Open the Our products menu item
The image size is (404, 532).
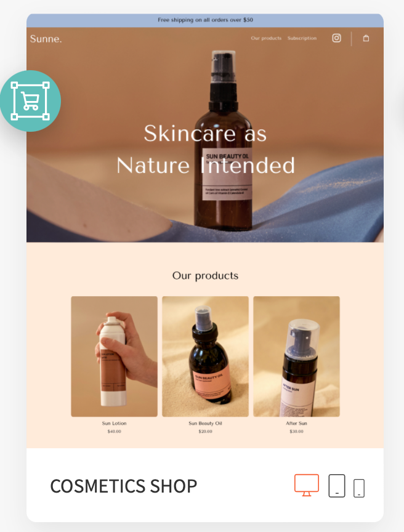click(266, 38)
